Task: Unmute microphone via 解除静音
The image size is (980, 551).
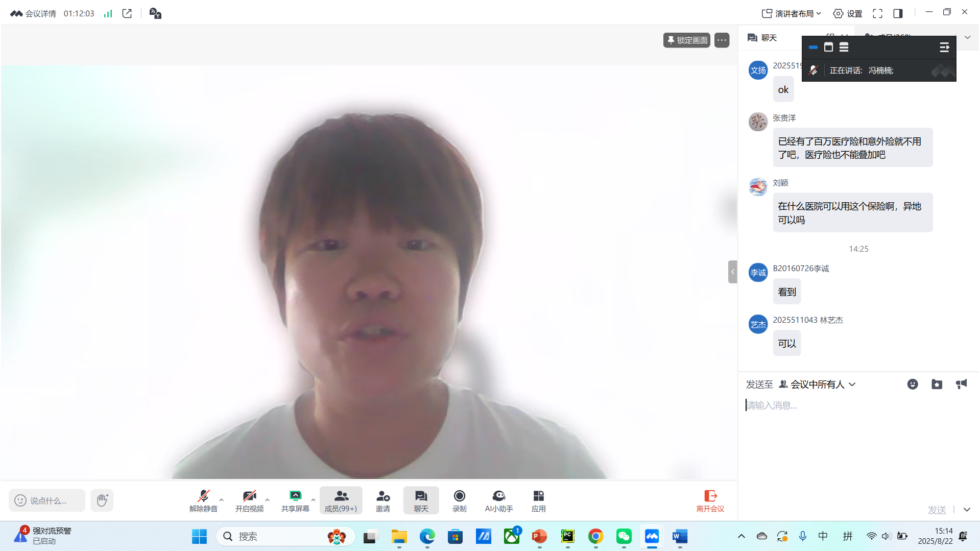Action: pos(203,500)
